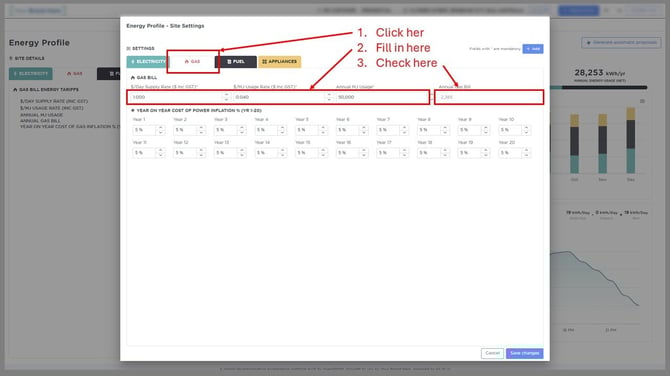Save changes in the Site Settings dialog

pyautogui.click(x=525, y=353)
